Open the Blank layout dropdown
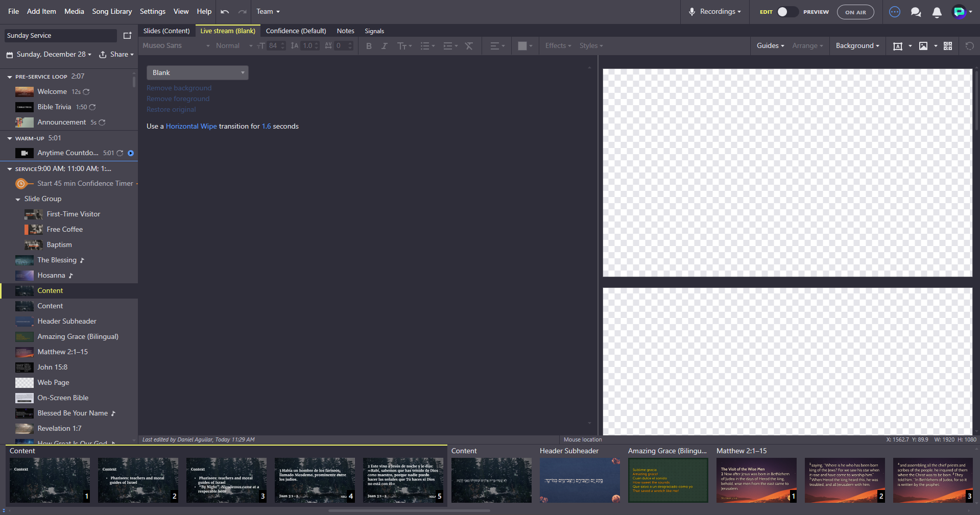The height and width of the screenshot is (515, 980). (198, 72)
